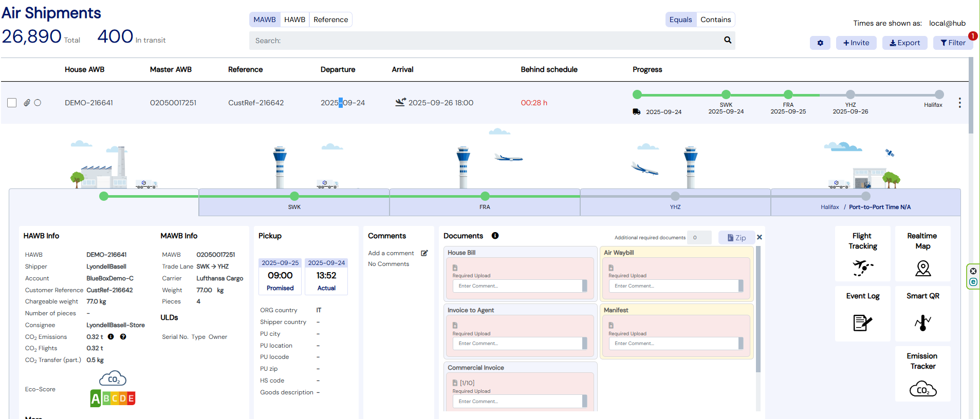Open the Event Log
The width and height of the screenshot is (980, 419).
click(x=862, y=313)
